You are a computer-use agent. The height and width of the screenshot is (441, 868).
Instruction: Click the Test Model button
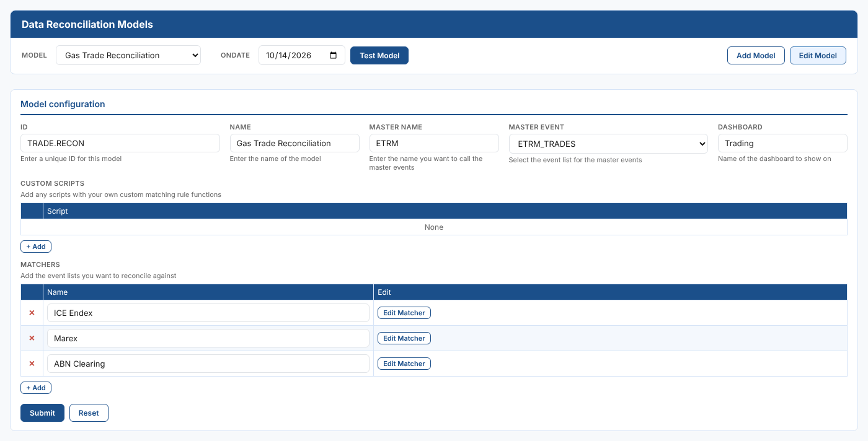(x=379, y=55)
